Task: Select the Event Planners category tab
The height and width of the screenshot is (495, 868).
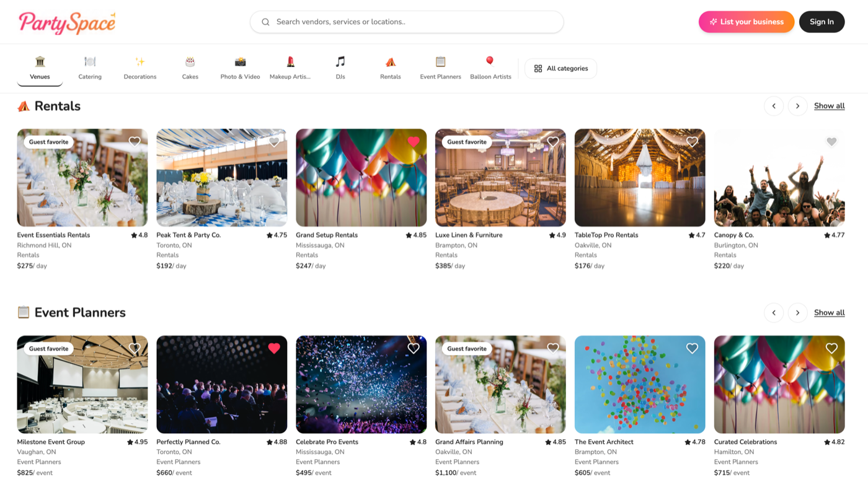Action: tap(441, 68)
